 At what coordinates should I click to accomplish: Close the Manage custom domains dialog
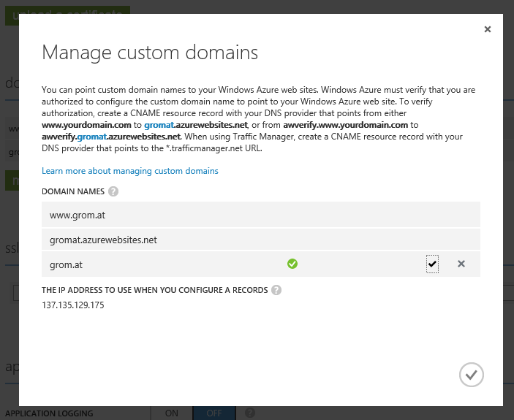(x=488, y=30)
